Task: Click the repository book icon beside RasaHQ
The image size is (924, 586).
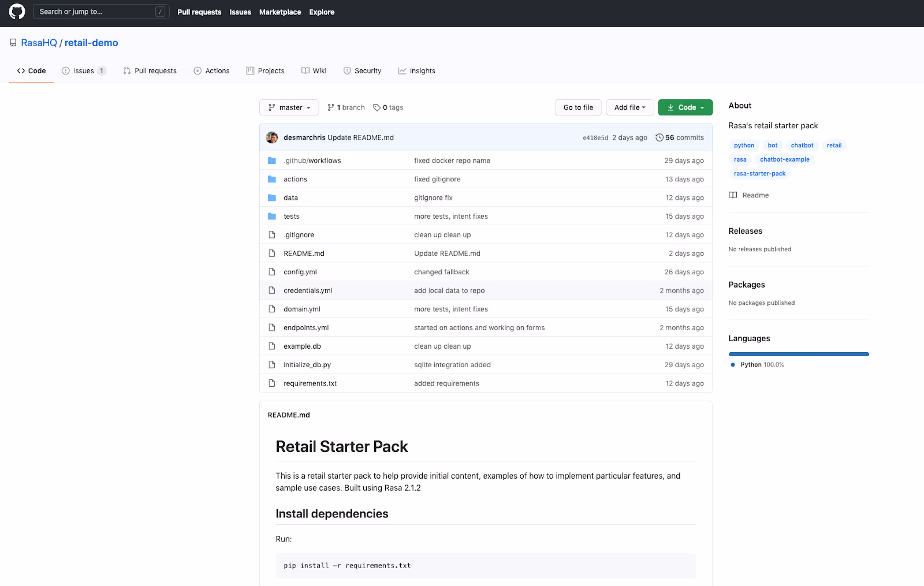Action: coord(13,43)
